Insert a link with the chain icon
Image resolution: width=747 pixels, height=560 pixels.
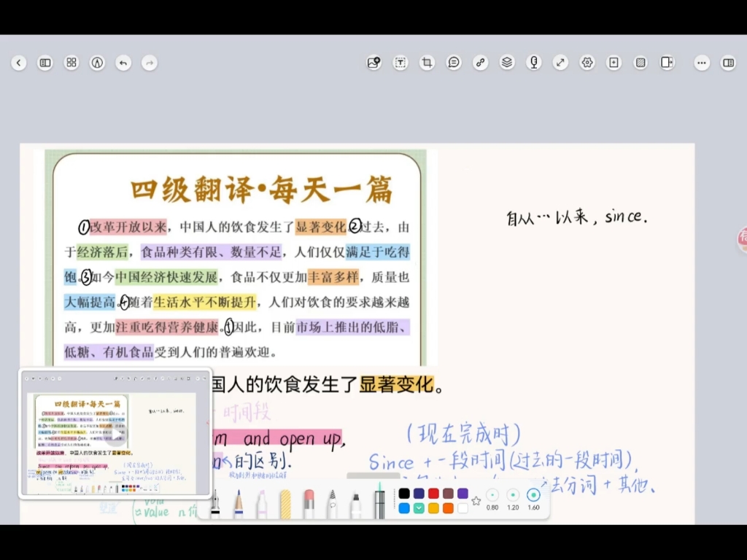[x=481, y=63]
